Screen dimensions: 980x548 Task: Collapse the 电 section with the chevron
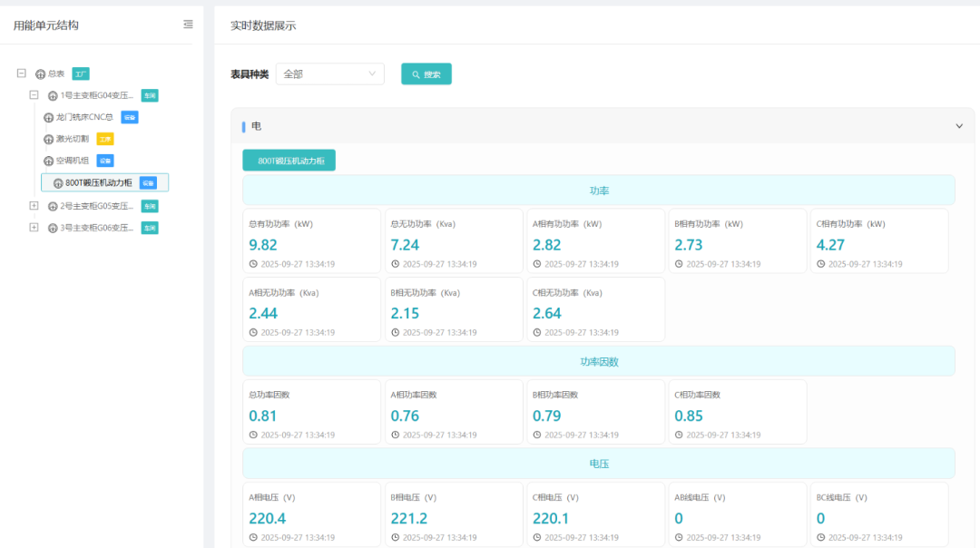(x=959, y=126)
